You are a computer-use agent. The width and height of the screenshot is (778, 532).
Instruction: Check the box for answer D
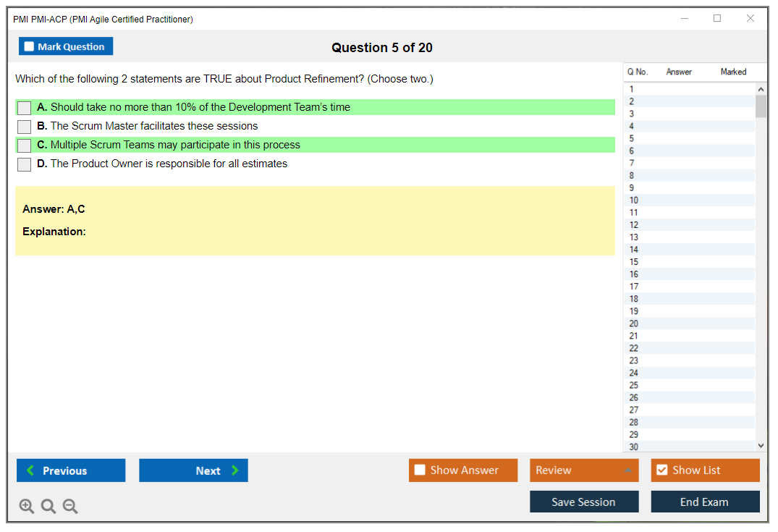coord(25,164)
